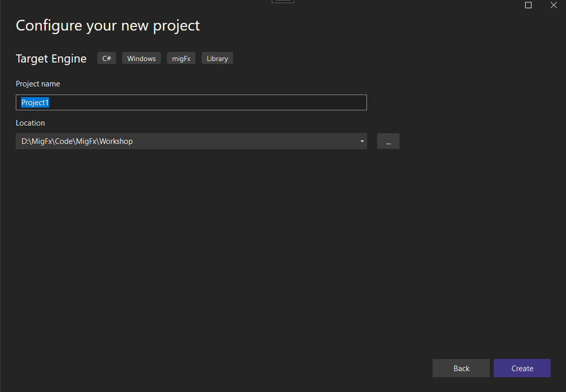This screenshot has width=566, height=392.
Task: Click the Configure your new project heading
Action: (107, 25)
